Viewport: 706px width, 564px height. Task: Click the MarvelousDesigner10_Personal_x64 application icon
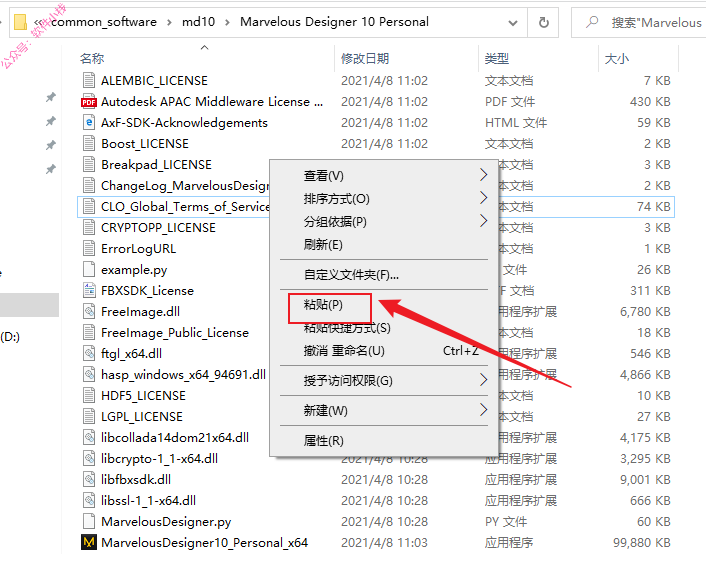click(89, 543)
